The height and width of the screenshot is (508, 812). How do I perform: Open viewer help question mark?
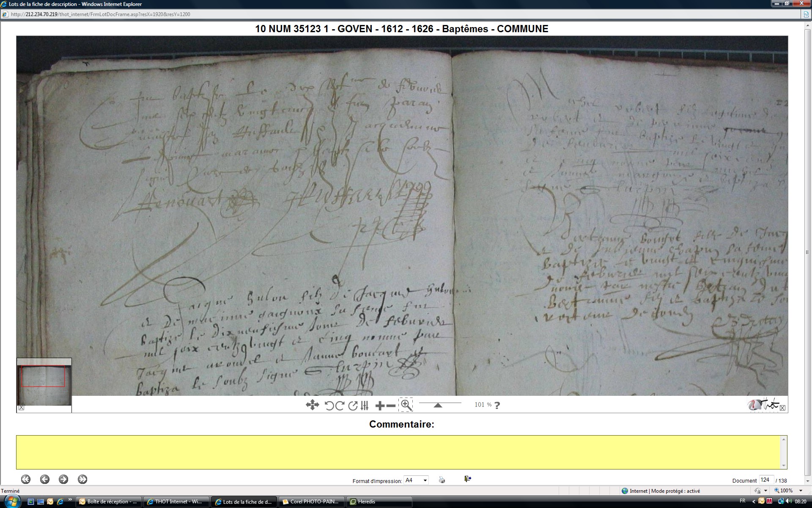click(x=497, y=405)
